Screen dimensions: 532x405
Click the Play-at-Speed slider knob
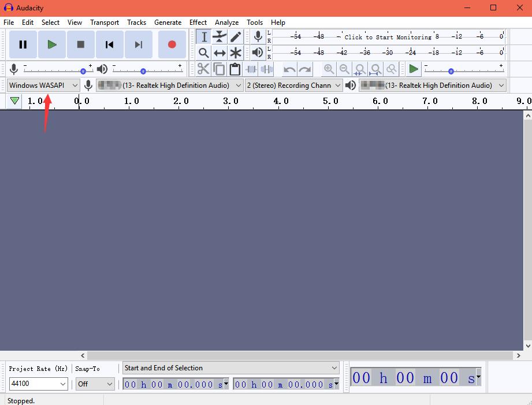451,71
